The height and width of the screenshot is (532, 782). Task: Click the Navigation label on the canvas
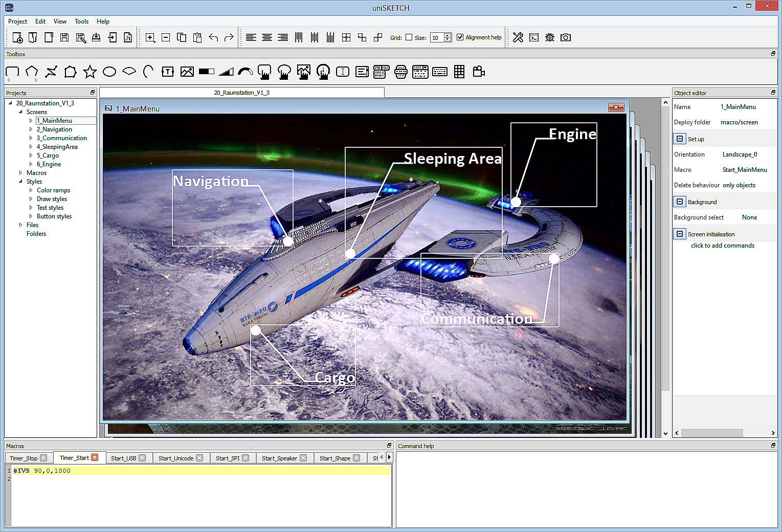211,181
